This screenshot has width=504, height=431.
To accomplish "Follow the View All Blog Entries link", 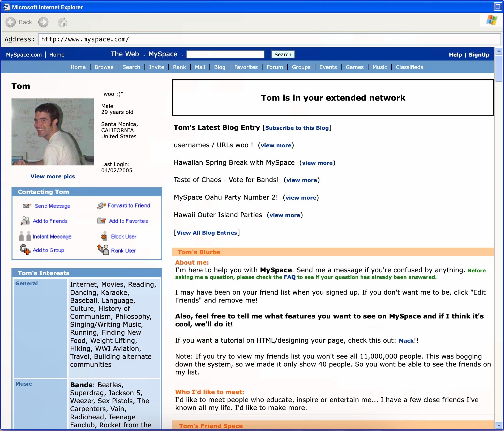I will pyautogui.click(x=207, y=233).
